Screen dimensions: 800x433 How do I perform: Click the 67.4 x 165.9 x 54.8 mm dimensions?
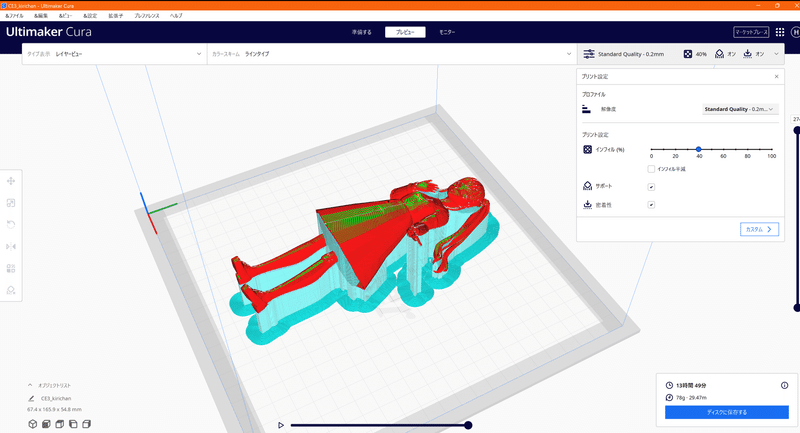tap(54, 409)
